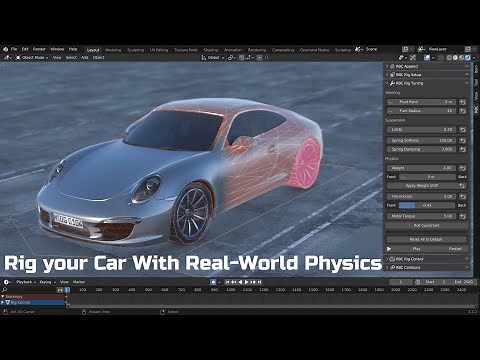This screenshot has height=360, width=480.
Task: Select solid viewport shading
Action: pyautogui.click(x=455, y=58)
